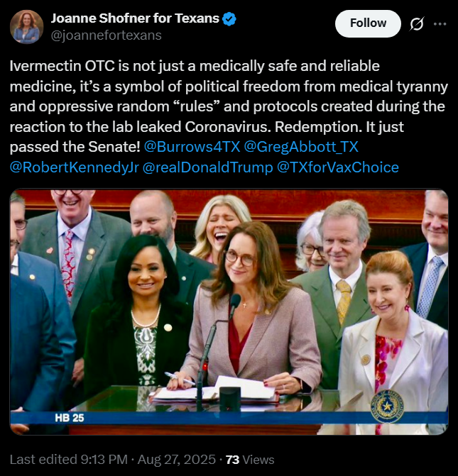
Task: Click the HB 25 caption in photo
Action: tap(70, 418)
